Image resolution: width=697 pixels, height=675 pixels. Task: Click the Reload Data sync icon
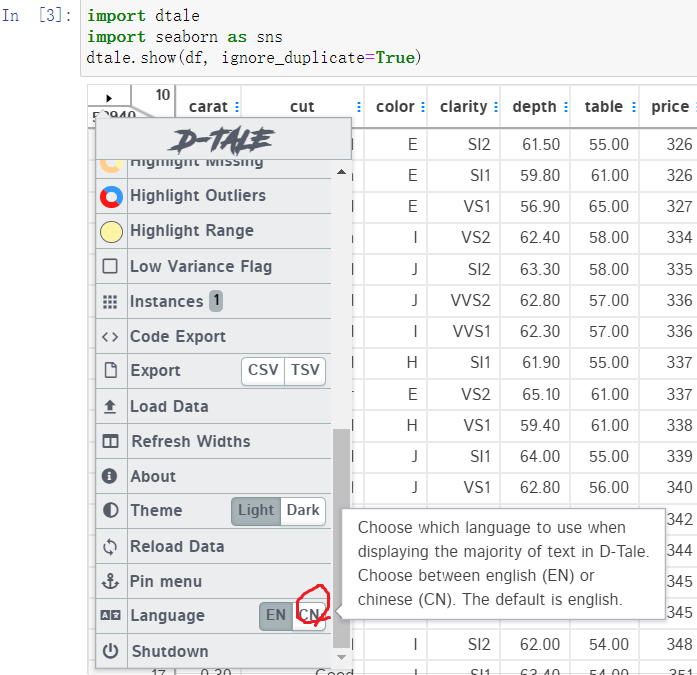[x=110, y=547]
